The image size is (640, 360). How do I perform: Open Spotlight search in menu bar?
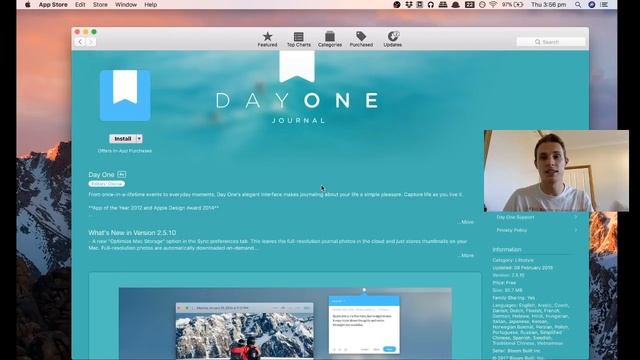[578, 4]
